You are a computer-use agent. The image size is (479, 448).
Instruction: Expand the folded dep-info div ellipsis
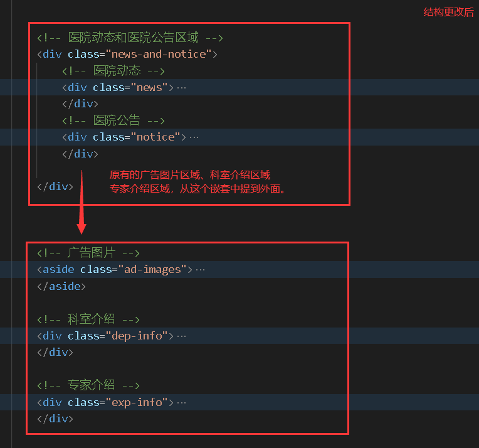point(182,336)
